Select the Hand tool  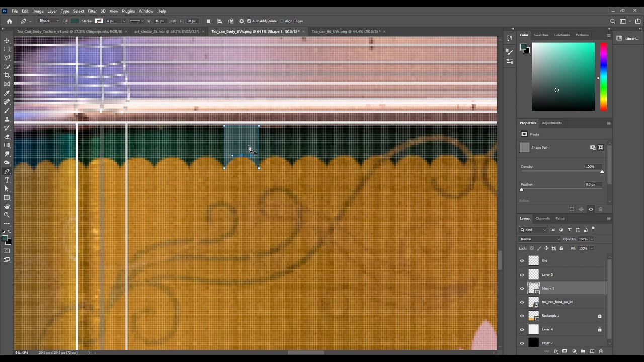click(7, 206)
